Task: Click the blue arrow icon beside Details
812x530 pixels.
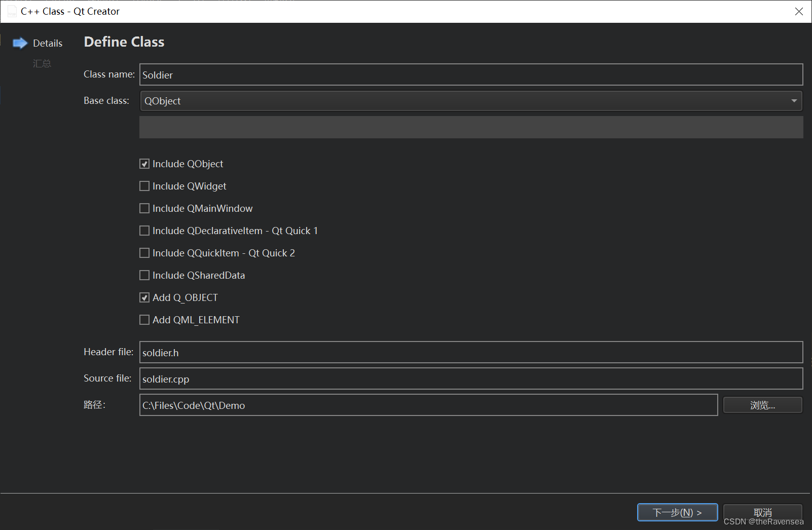Action: pos(20,43)
